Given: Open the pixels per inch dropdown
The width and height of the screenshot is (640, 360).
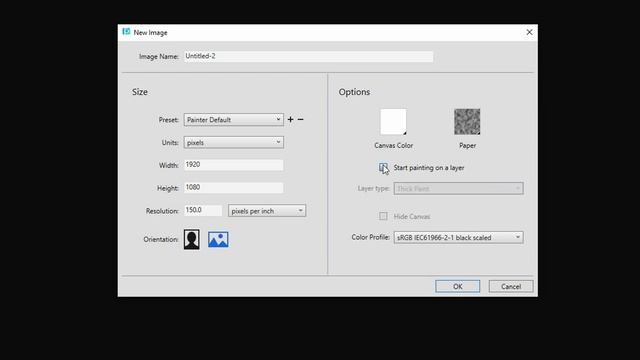Looking at the screenshot, I should (x=267, y=211).
